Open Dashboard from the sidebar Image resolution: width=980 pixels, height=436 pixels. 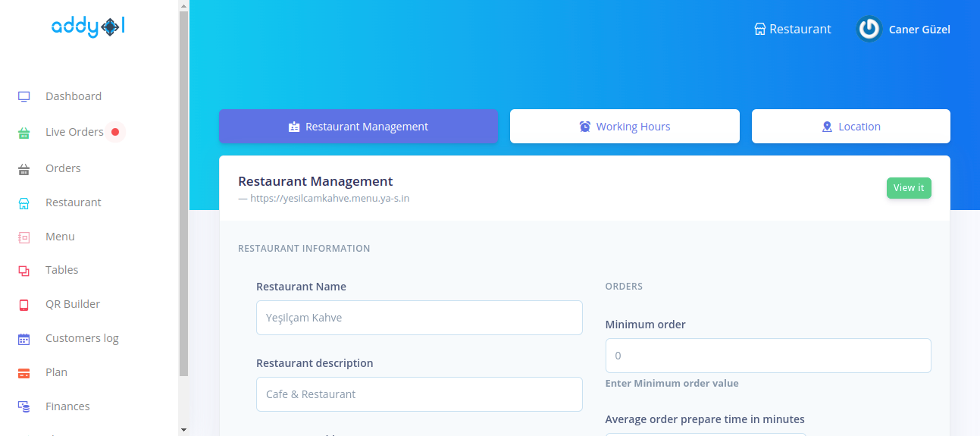[x=74, y=96]
